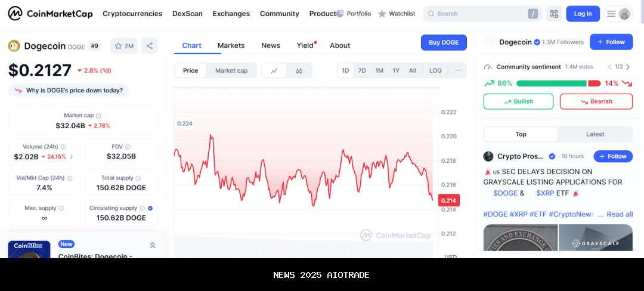This screenshot has width=644, height=291.
Task: Open the Markets tab
Action: 231,45
